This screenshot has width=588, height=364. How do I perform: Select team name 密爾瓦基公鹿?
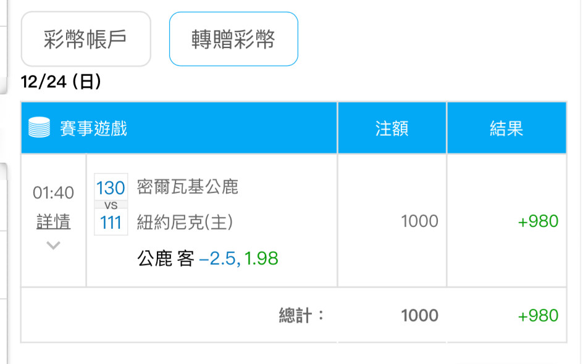coord(188,187)
